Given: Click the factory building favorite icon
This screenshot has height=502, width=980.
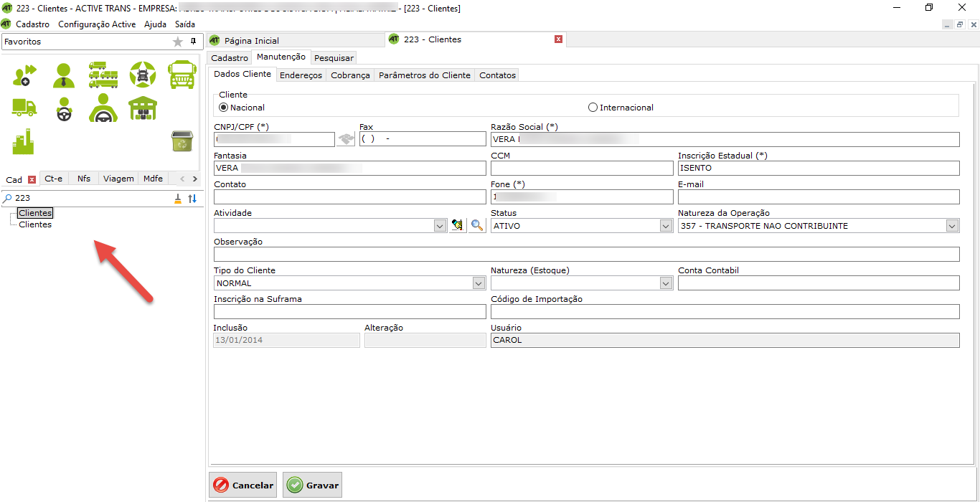Looking at the screenshot, I should pyautogui.click(x=24, y=141).
